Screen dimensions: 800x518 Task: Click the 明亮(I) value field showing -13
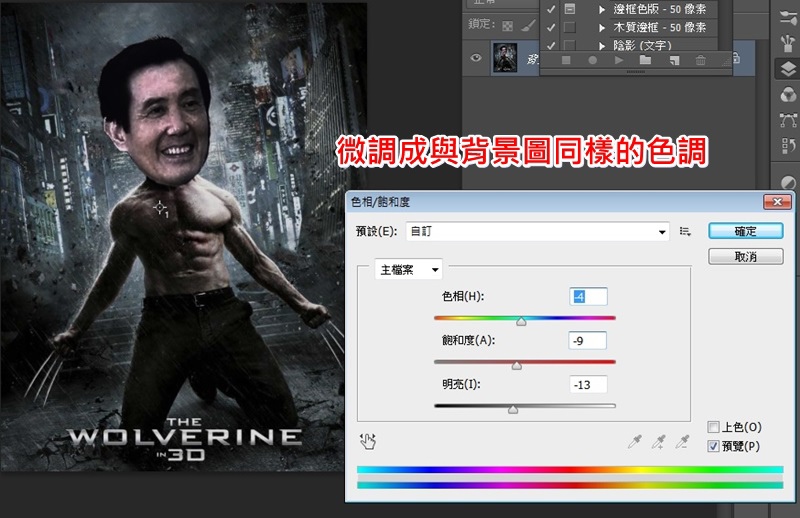(x=588, y=384)
